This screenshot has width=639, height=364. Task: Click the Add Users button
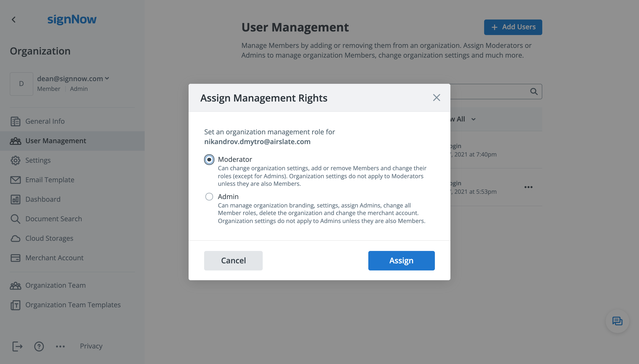pos(513,27)
